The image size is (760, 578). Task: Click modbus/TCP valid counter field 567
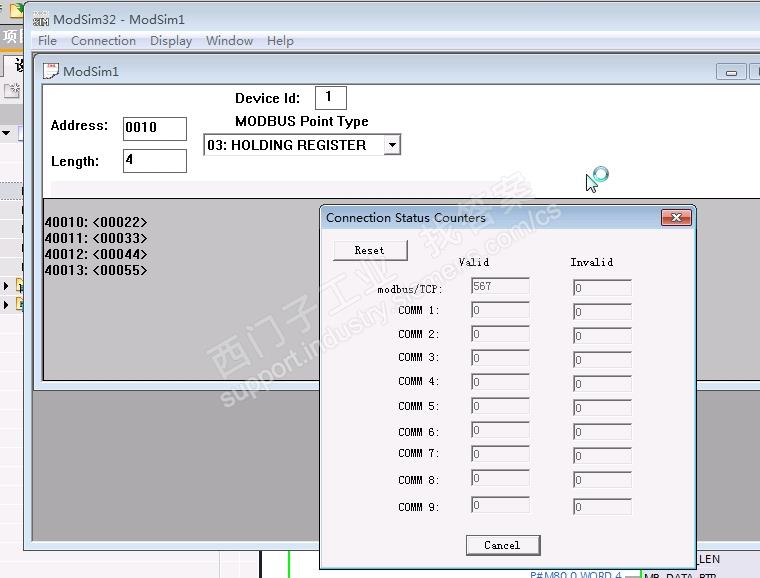[500, 286]
